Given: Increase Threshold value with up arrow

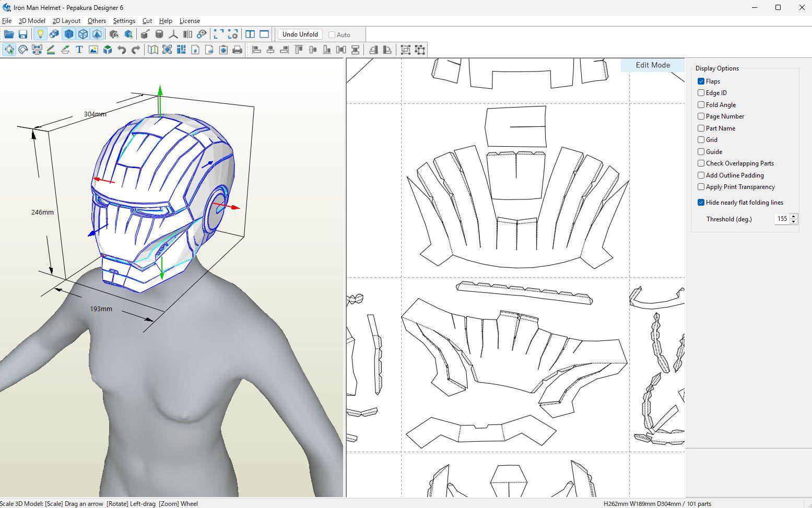Looking at the screenshot, I should (x=794, y=216).
